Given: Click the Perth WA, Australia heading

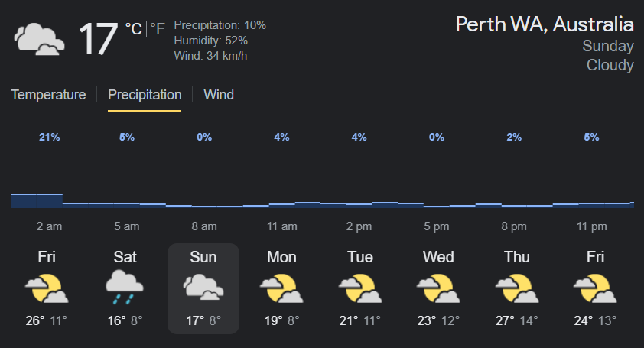Looking at the screenshot, I should pos(545,24).
